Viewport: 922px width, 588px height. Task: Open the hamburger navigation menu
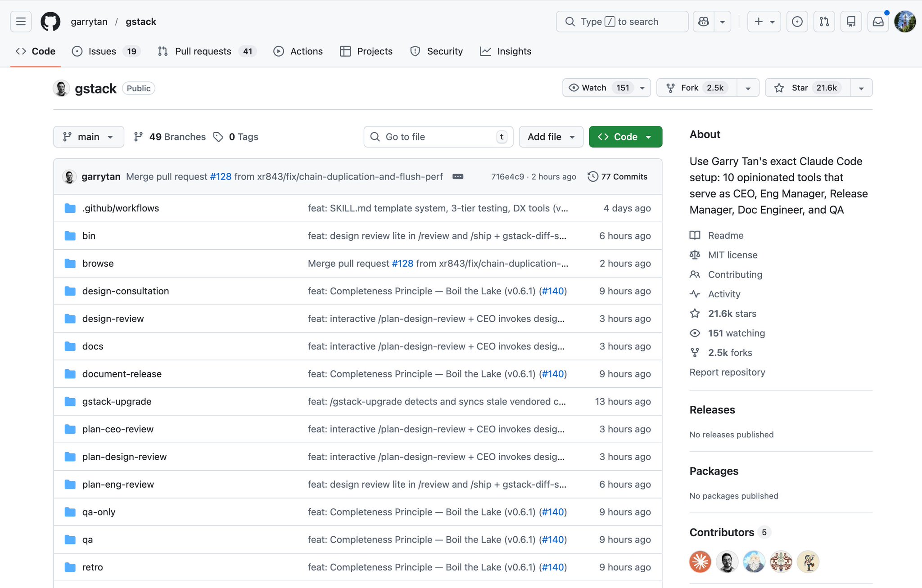[21, 22]
